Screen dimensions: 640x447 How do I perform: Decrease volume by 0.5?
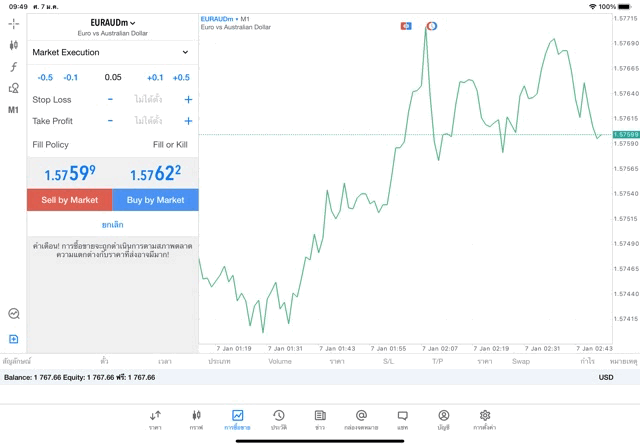coord(45,78)
